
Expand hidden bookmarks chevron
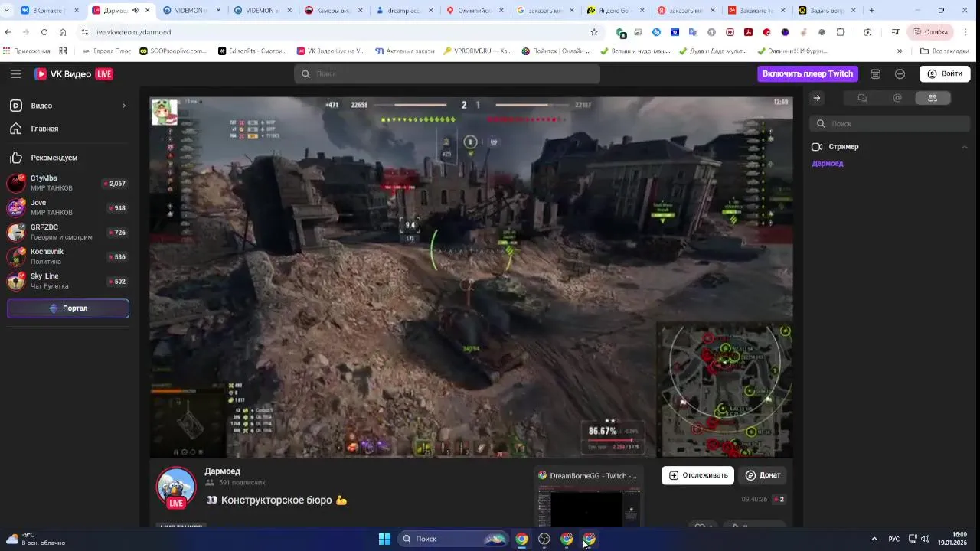pyautogui.click(x=900, y=51)
